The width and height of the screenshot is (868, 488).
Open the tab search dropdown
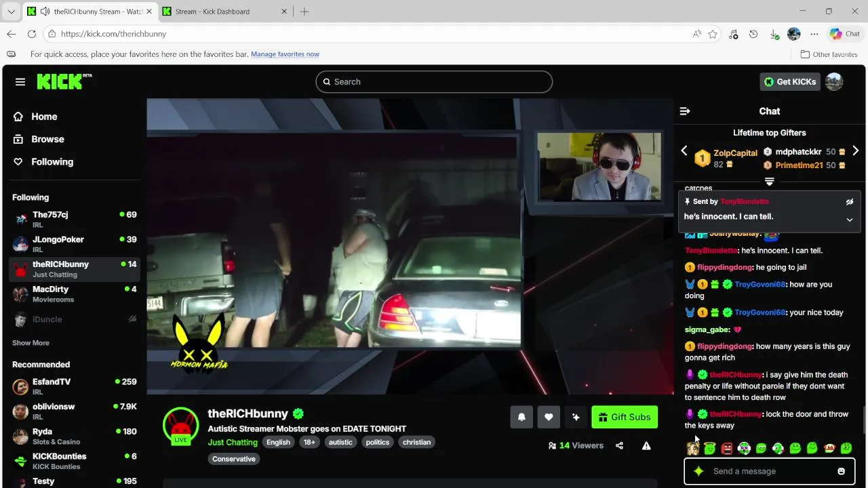pos(11,12)
